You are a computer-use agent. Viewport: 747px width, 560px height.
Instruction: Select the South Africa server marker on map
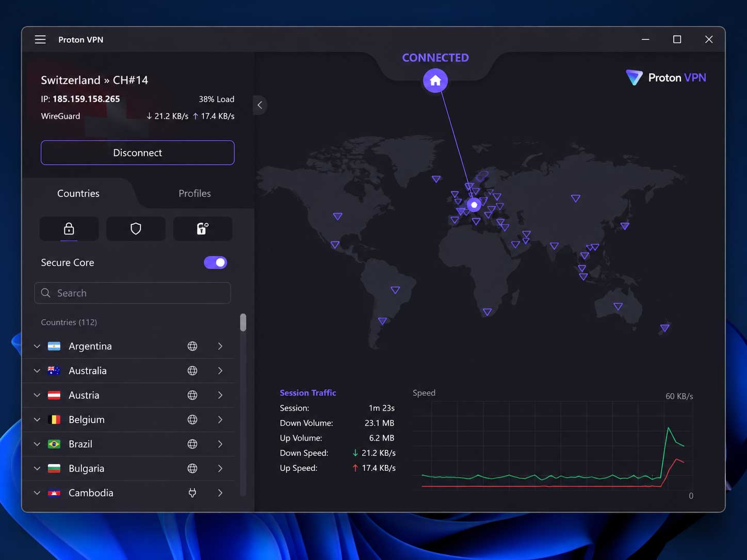487,311
